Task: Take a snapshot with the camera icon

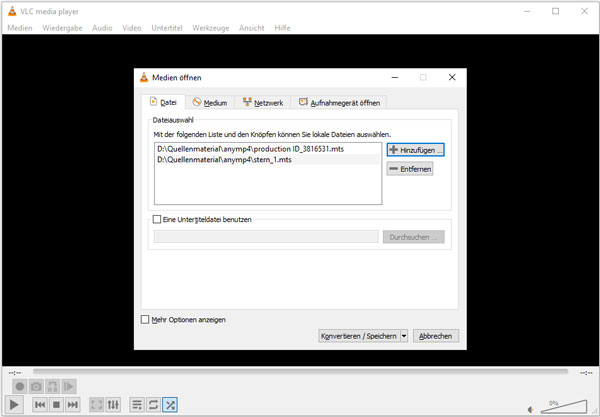Action: 36,386
